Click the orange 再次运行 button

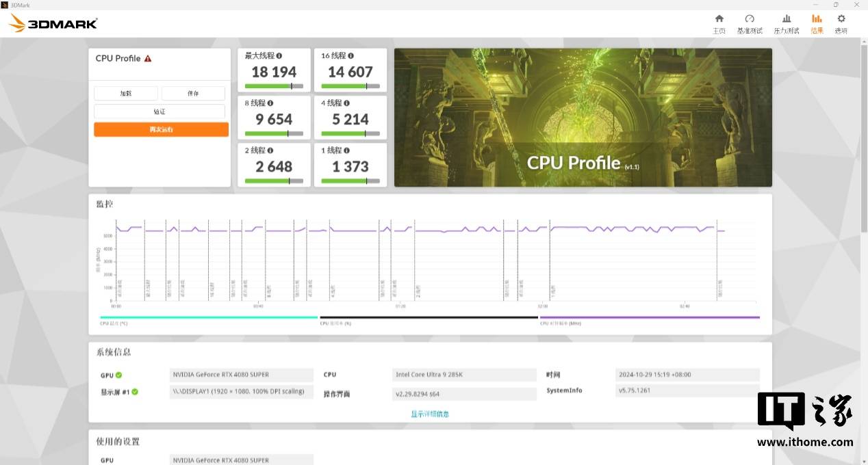click(161, 129)
